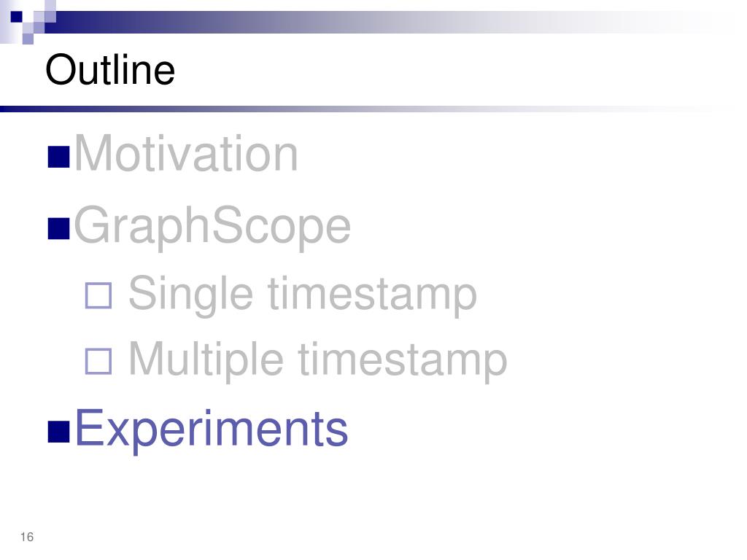Select the GraphScope outline heading
Viewport: 747px width, 560px height.
click(212, 225)
